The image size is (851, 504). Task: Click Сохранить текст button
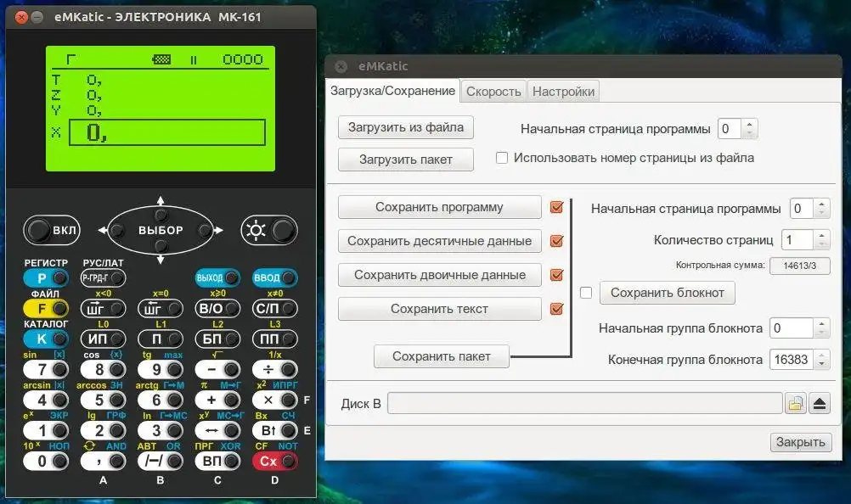click(x=440, y=309)
